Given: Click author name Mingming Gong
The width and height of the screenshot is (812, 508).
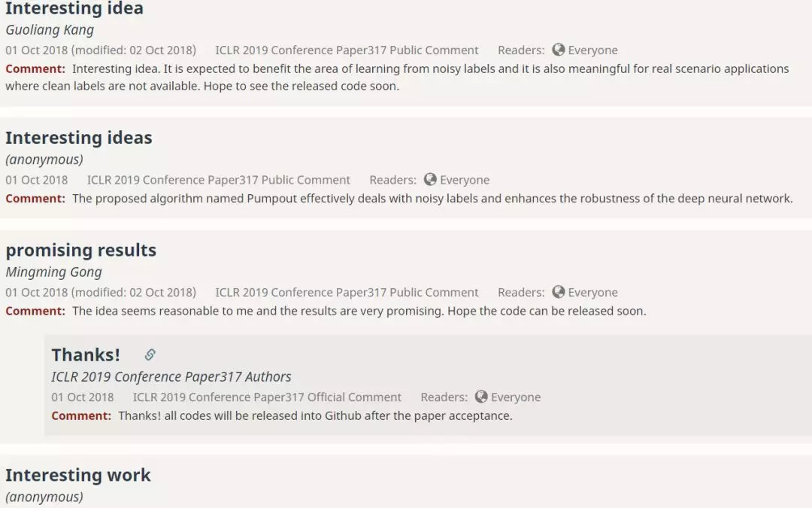Looking at the screenshot, I should coord(53,272).
